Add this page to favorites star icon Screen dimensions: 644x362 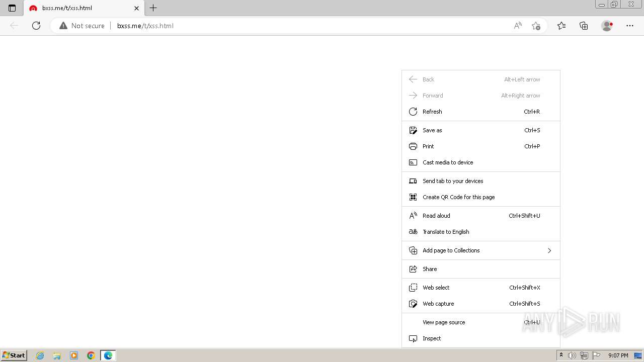click(536, 26)
